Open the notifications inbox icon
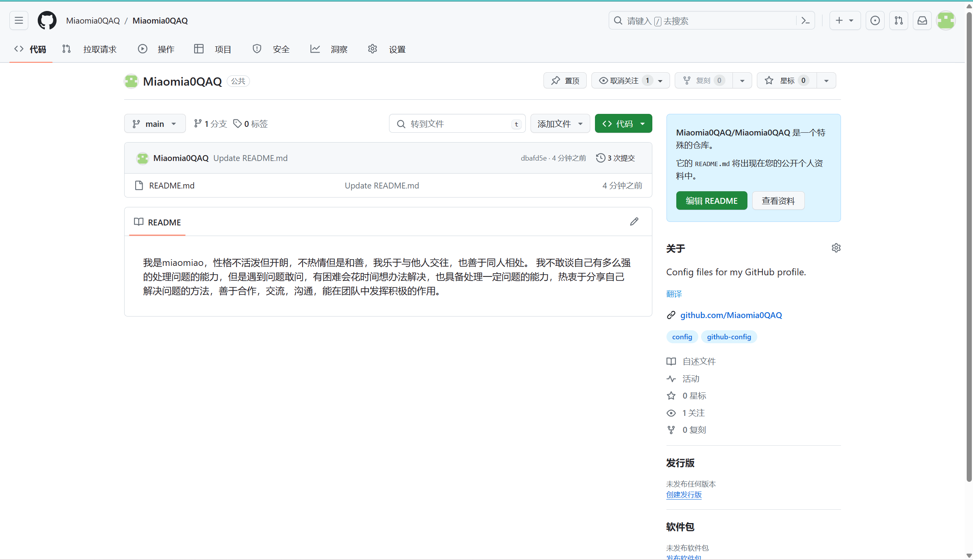 [x=922, y=20]
